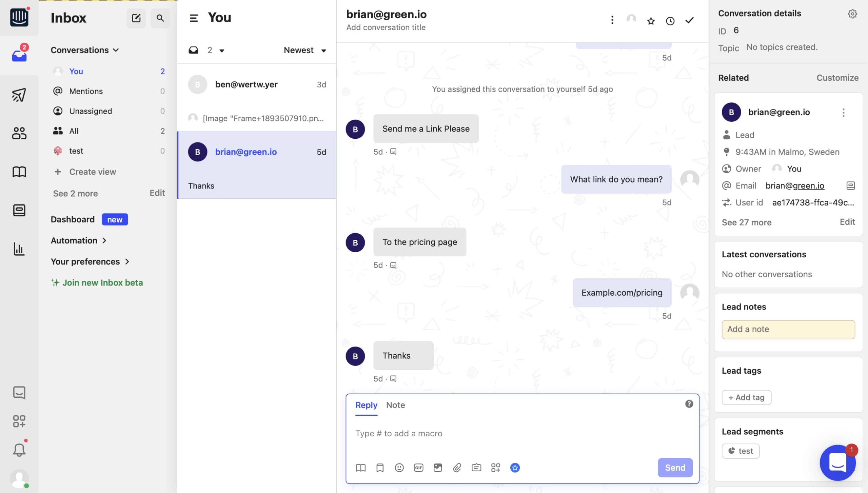Click See 27 more contact details link

747,222
